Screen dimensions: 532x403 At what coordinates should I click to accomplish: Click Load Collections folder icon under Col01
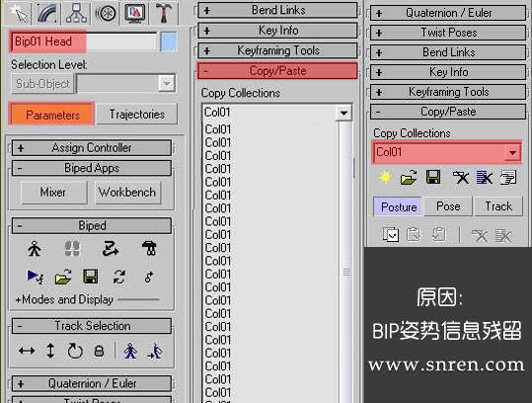[x=409, y=177]
